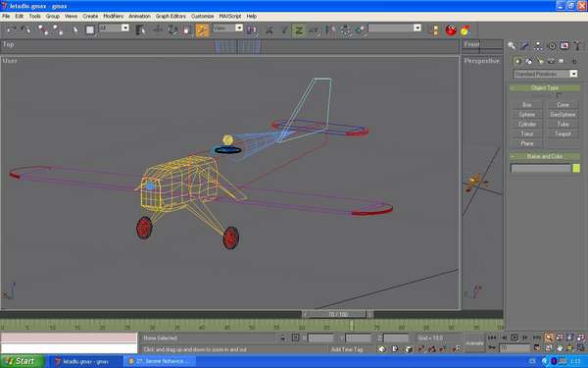This screenshot has width=588, height=368.
Task: Activate the Select and Link tool
Action: click(x=43, y=29)
